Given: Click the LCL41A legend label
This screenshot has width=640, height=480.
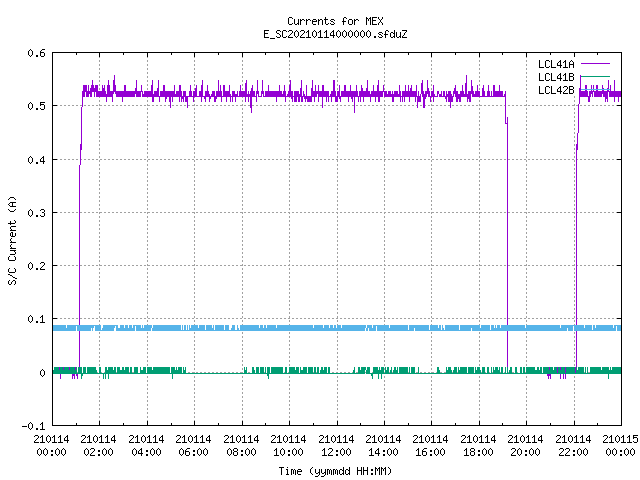Looking at the screenshot, I should click(556, 64).
